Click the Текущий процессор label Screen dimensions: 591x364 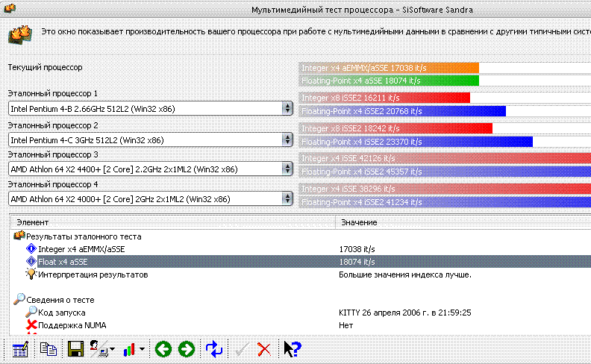coord(46,67)
